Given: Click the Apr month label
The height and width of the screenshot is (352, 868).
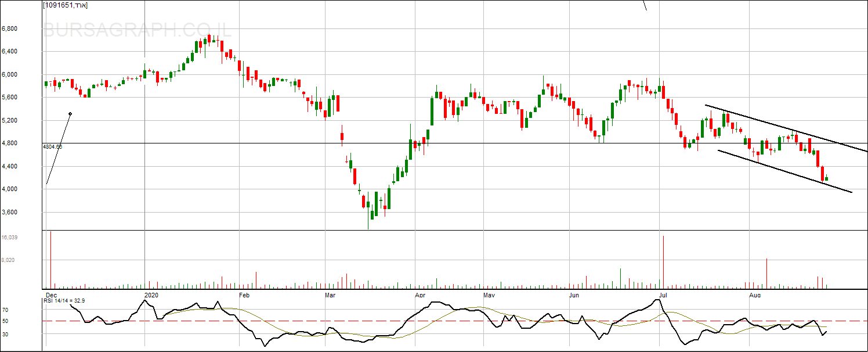Looking at the screenshot, I should pos(420,295).
